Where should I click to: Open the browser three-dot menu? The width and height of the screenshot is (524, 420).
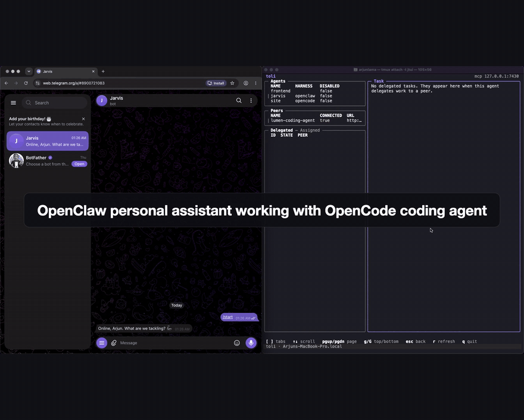coord(255,83)
